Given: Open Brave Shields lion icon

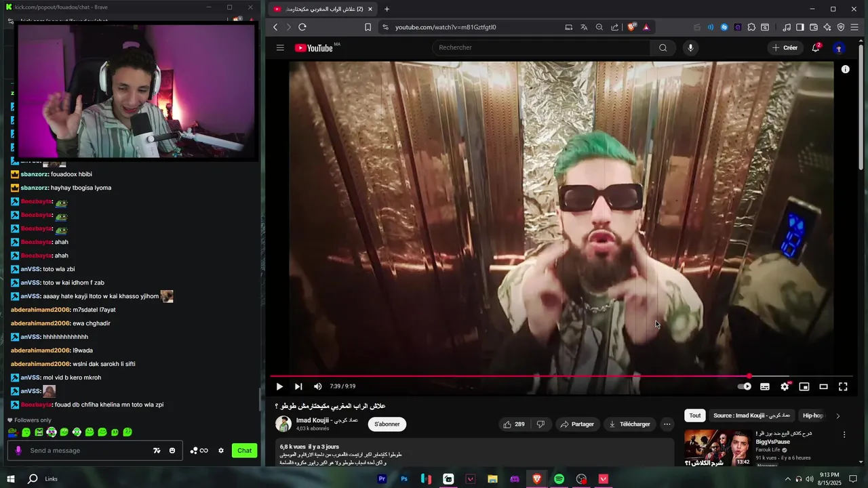Looking at the screenshot, I should pyautogui.click(x=631, y=27).
